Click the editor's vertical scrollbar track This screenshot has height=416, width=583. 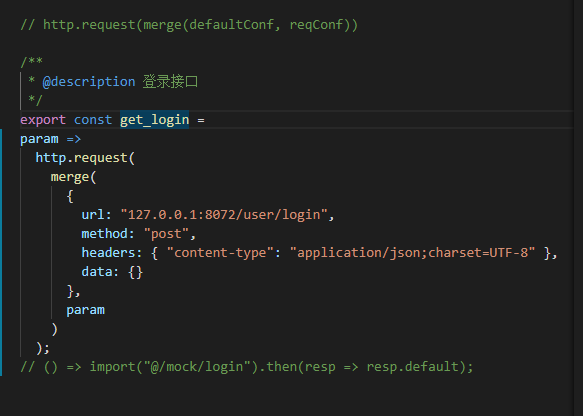point(578,208)
